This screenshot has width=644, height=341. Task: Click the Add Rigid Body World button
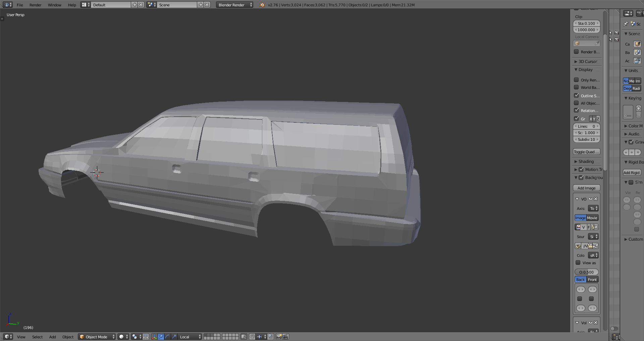(x=632, y=172)
